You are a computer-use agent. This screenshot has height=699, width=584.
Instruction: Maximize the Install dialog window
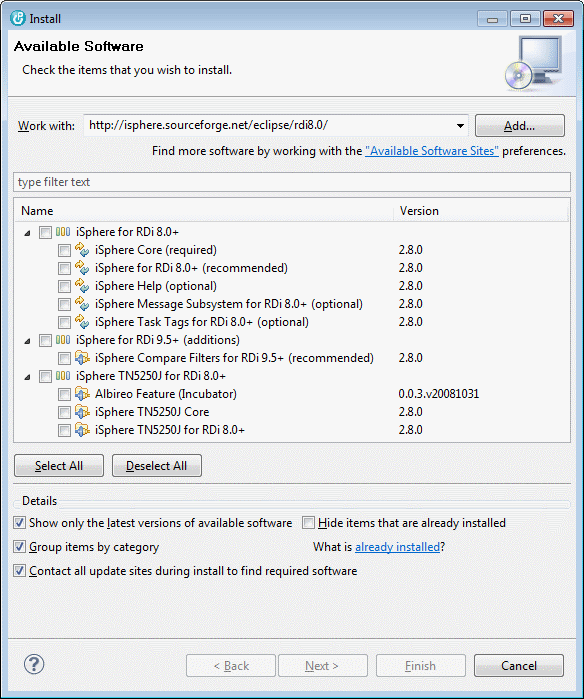point(525,19)
